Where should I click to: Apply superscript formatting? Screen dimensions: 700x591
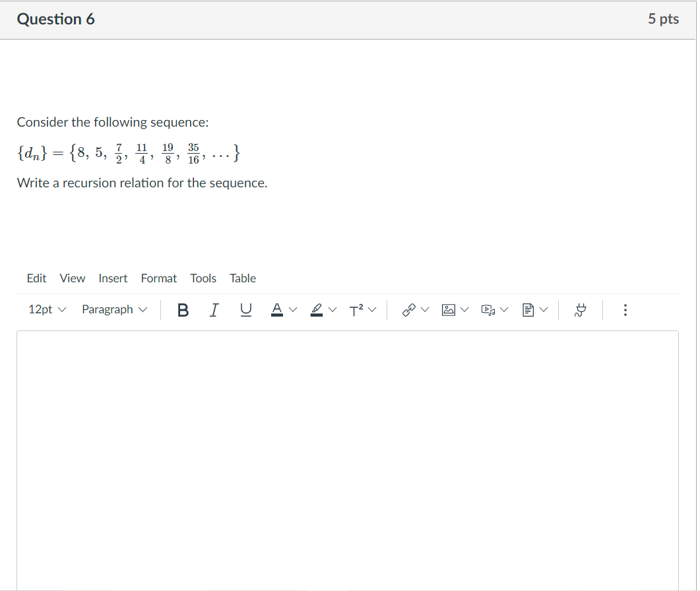click(x=357, y=309)
